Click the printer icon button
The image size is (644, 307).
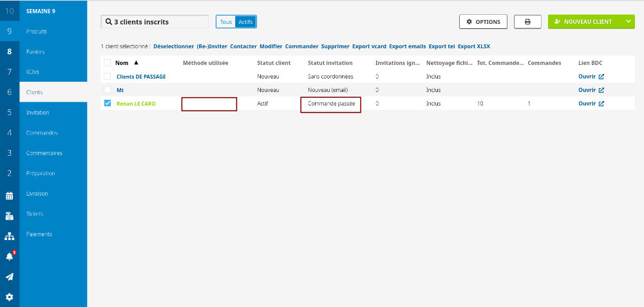click(x=527, y=22)
